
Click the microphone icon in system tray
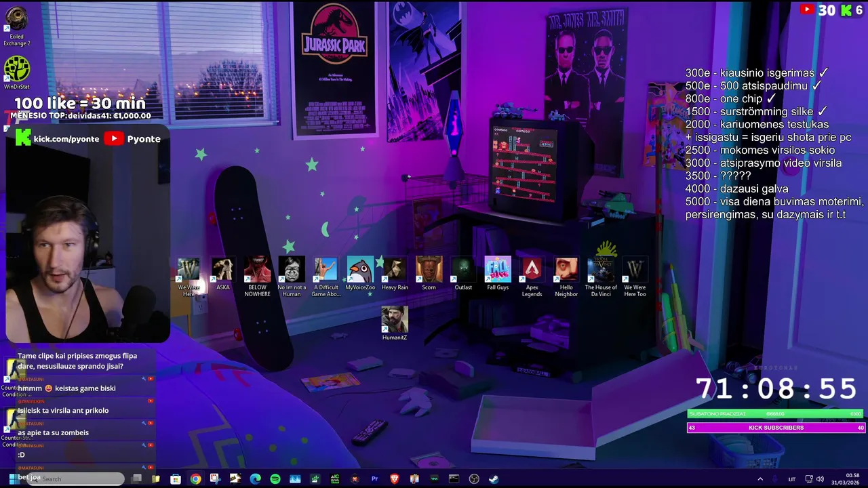click(776, 479)
